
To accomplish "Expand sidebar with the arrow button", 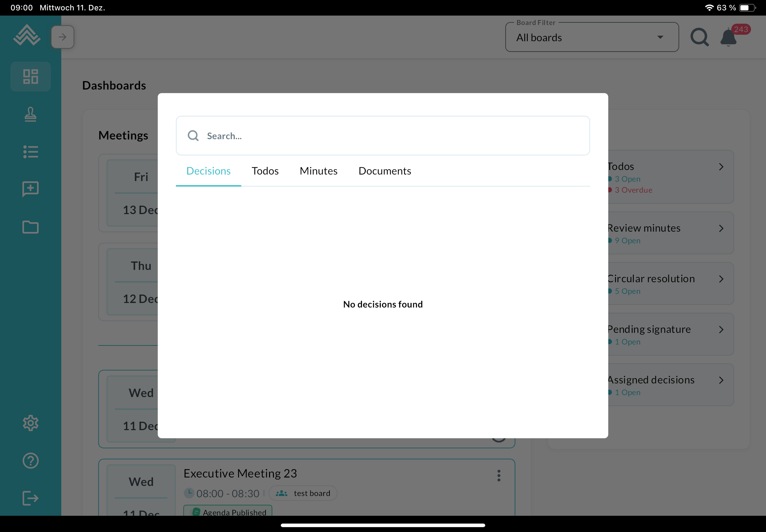I will 62,37.
